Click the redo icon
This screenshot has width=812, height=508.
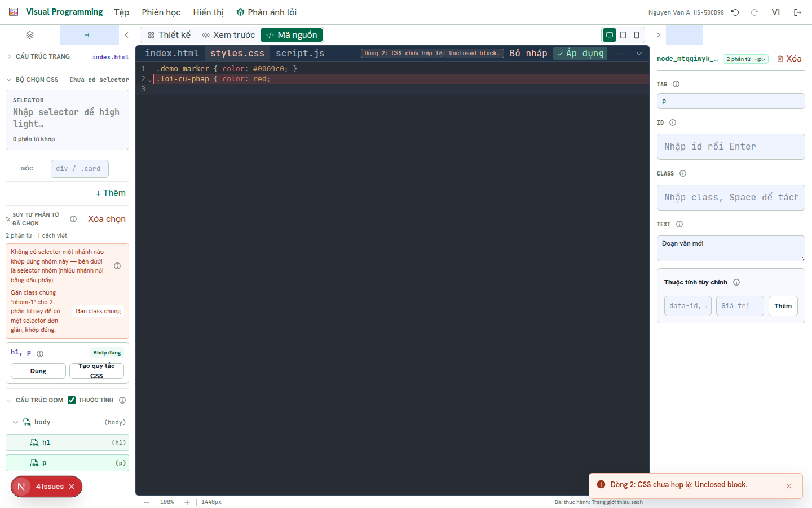click(755, 12)
